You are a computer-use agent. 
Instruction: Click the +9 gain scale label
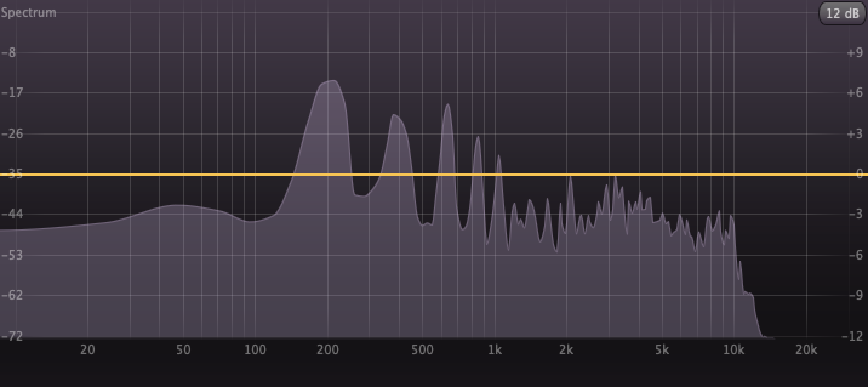(855, 53)
